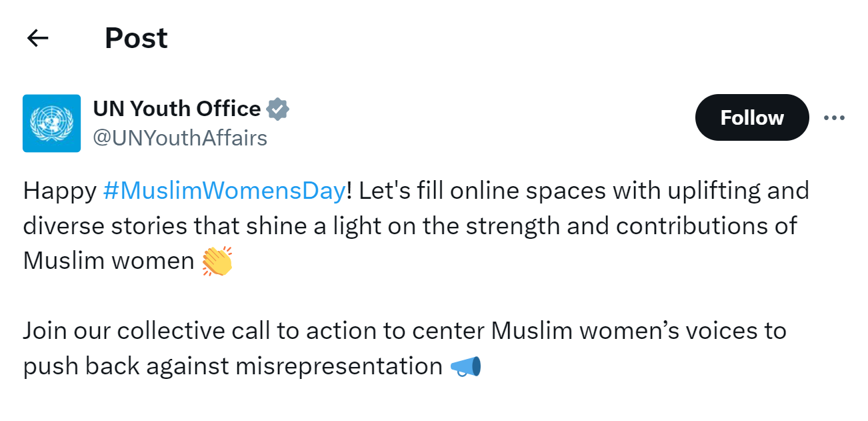Open the #MuslimWomensDay hashtag
Screen dimensions: 868x421
click(225, 191)
